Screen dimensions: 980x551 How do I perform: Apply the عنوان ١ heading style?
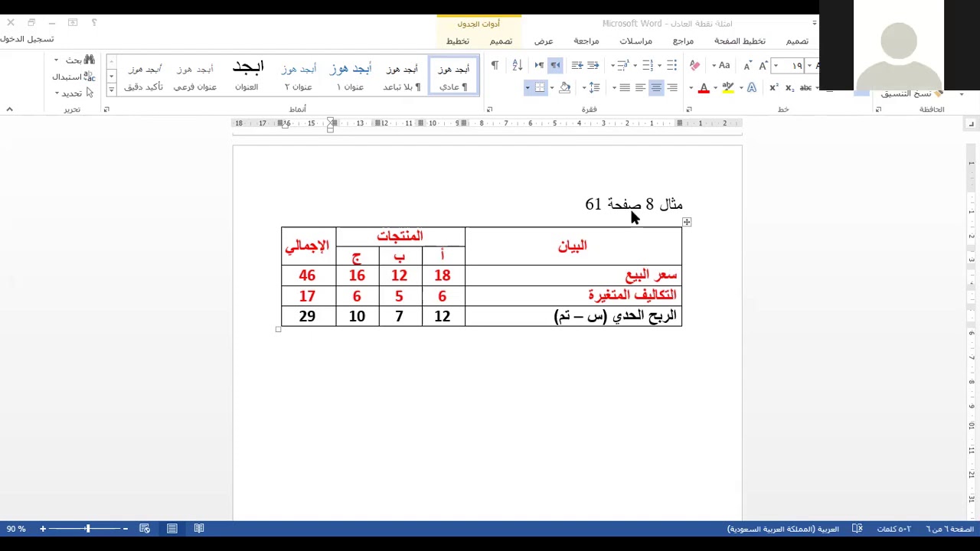click(350, 76)
